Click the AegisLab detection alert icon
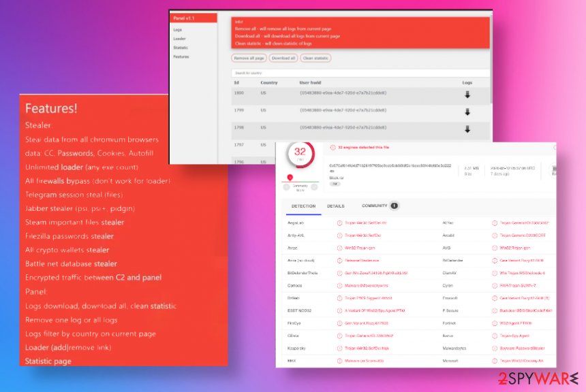 click(x=339, y=223)
